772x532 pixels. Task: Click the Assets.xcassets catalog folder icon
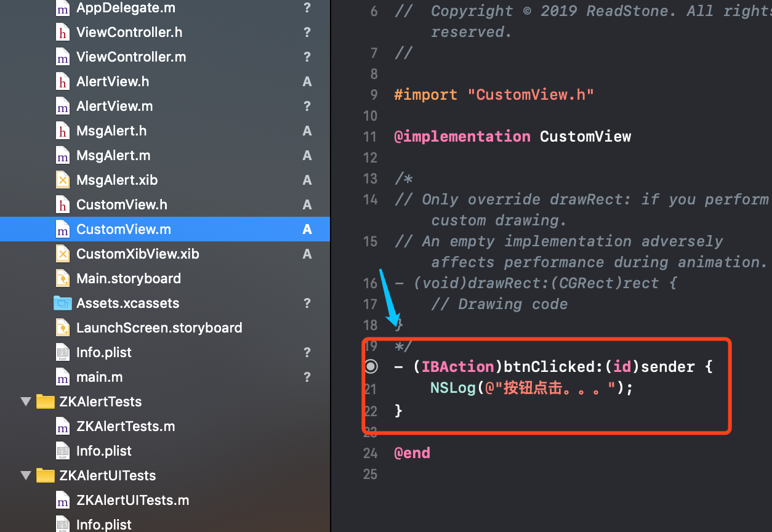[62, 303]
